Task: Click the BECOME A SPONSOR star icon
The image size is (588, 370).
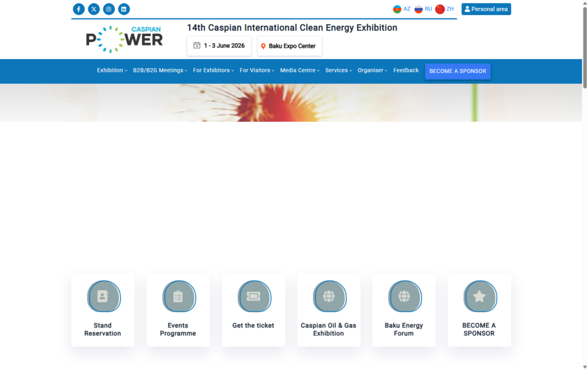Action: (x=479, y=296)
